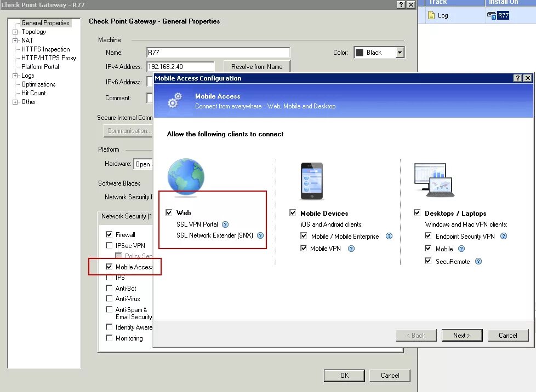Select HTTPS Inspection in tree
Image resolution: width=536 pixels, height=392 pixels.
[x=45, y=49]
